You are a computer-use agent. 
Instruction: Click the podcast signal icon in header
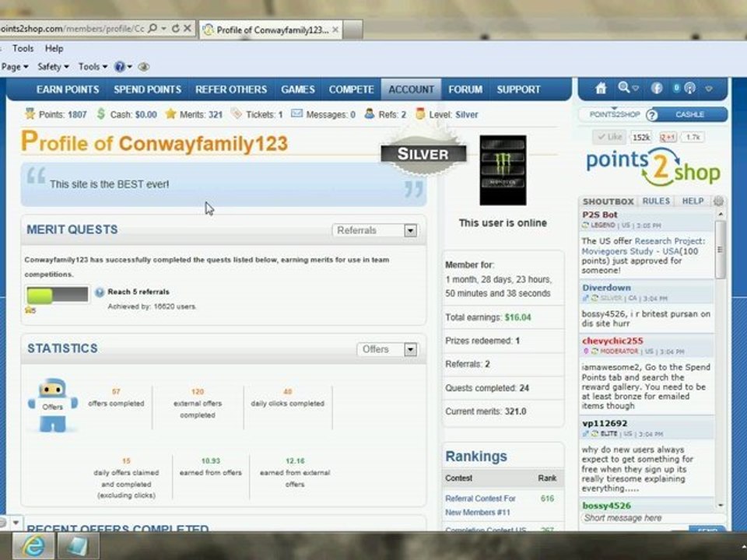689,88
